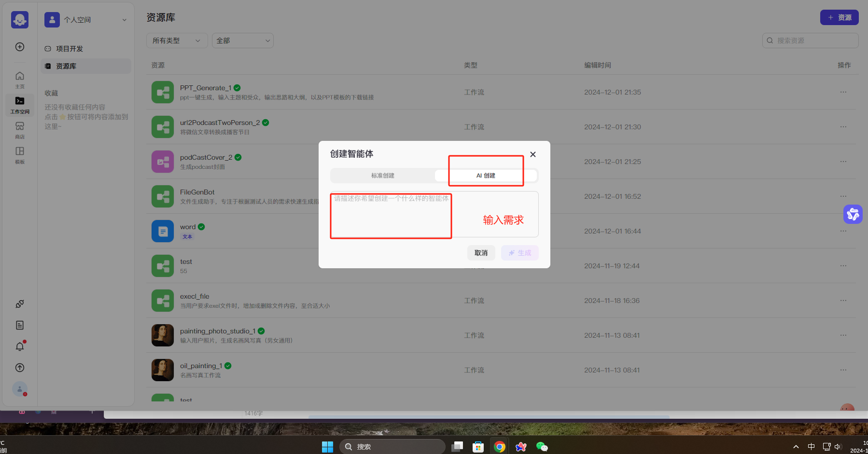Click the volume speaker tray icon

pyautogui.click(x=838, y=447)
